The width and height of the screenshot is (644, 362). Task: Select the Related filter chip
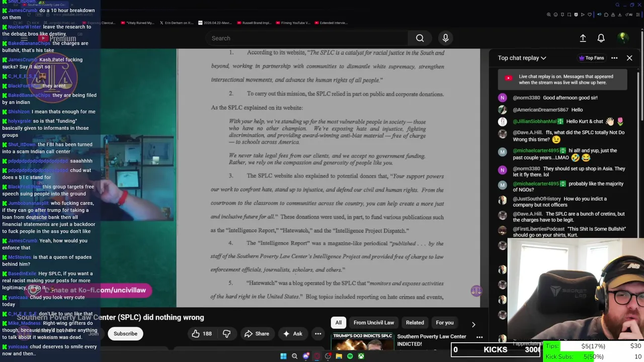pos(415,323)
